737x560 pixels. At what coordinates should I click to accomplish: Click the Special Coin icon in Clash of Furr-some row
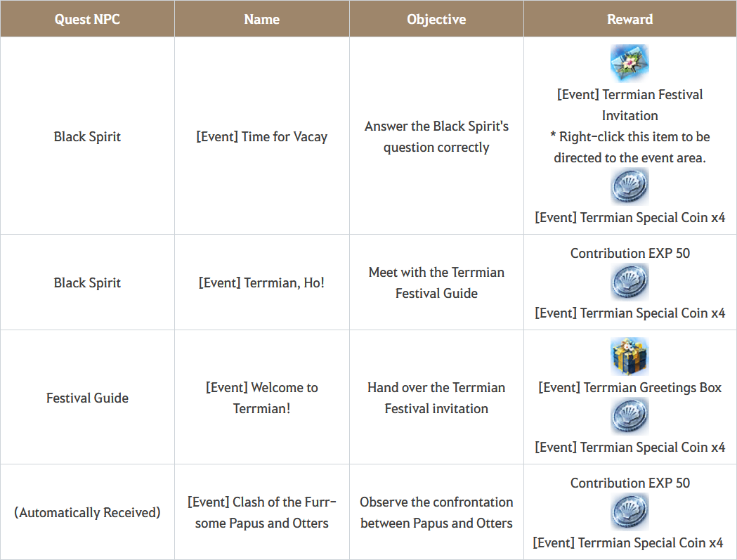point(630,512)
